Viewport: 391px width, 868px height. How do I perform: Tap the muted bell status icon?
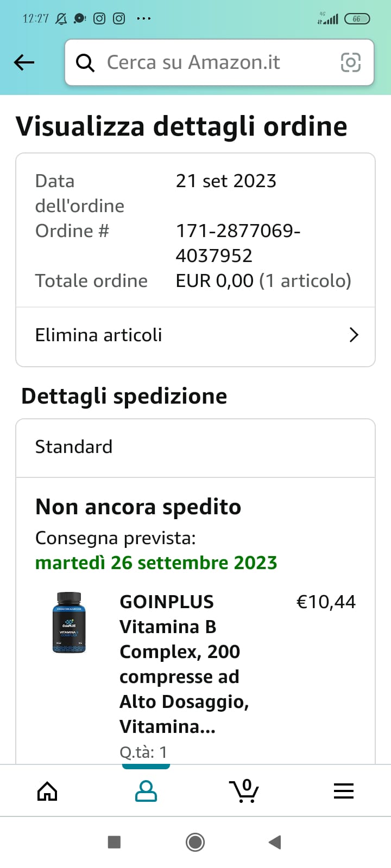coord(61,19)
